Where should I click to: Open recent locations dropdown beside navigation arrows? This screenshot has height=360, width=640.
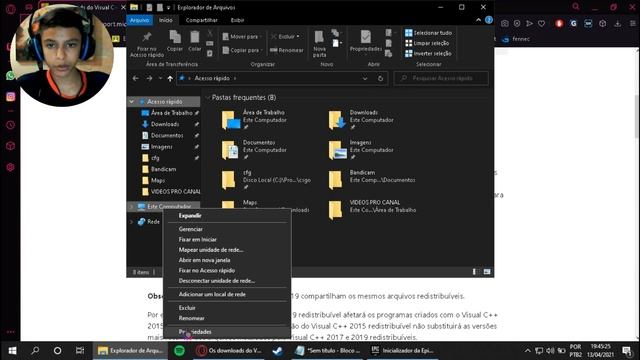coord(160,78)
